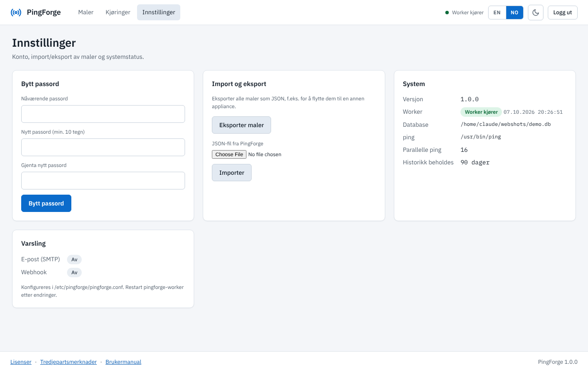The image size is (588, 372).
Task: Click the Worker kjører status in header
Action: [464, 13]
